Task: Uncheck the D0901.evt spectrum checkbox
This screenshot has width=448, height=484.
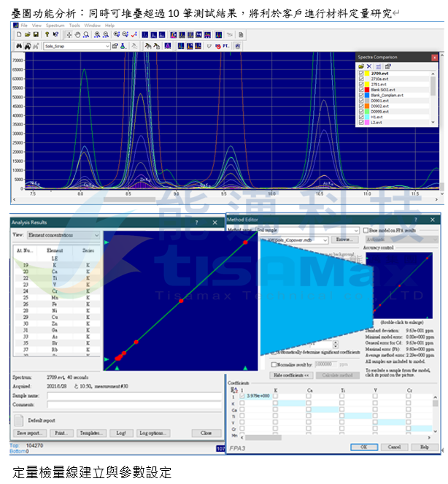Action: [361, 101]
